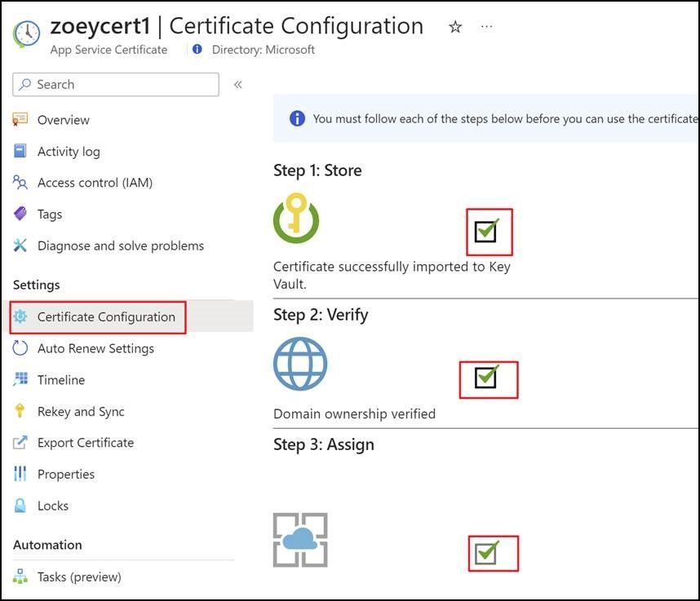
Task: Open the Activity log page
Action: 69,152
